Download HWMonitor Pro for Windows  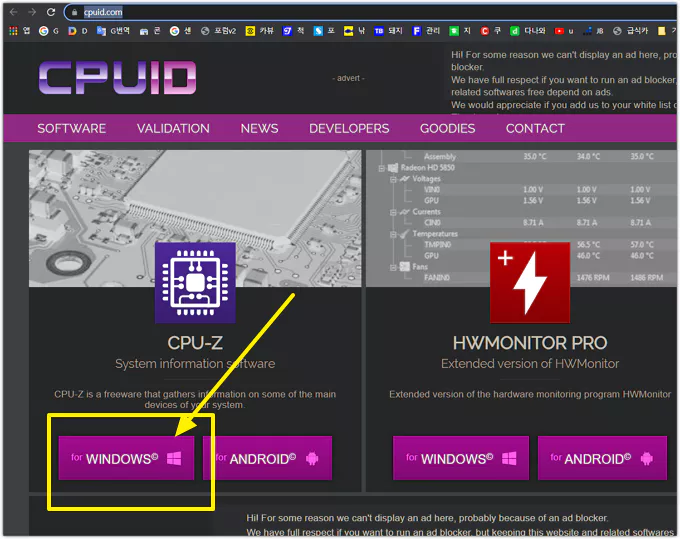pyautogui.click(x=461, y=458)
